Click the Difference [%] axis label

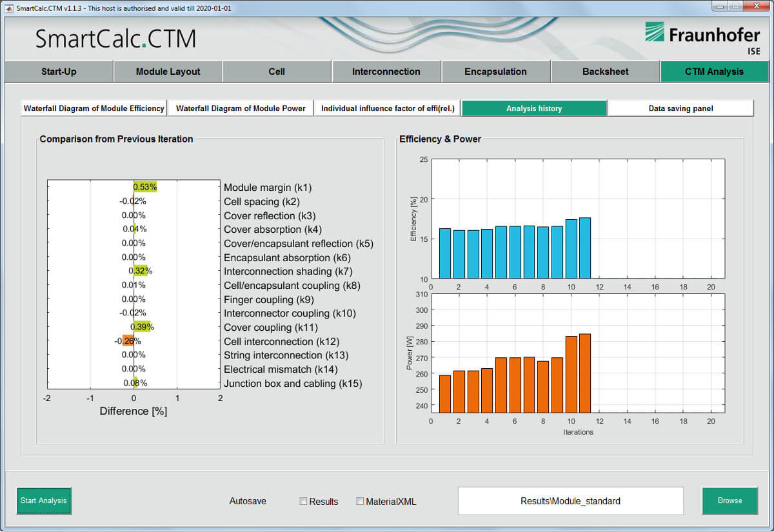coord(134,411)
